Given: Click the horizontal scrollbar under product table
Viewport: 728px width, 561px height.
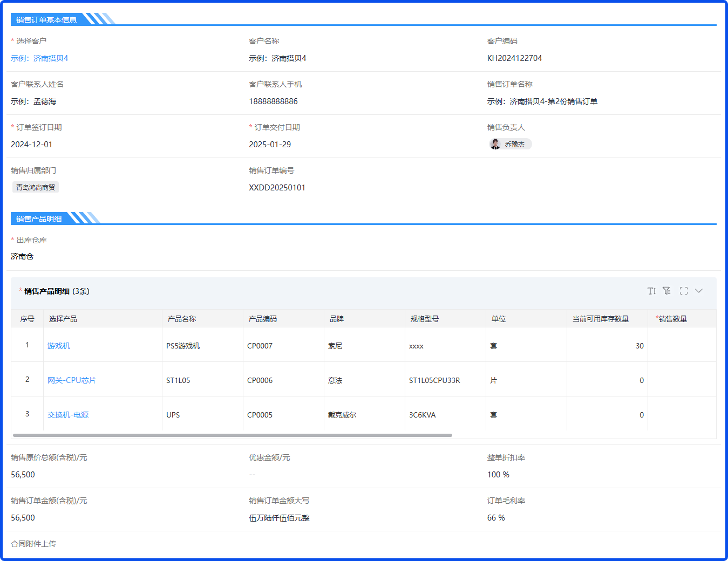Looking at the screenshot, I should [x=232, y=435].
